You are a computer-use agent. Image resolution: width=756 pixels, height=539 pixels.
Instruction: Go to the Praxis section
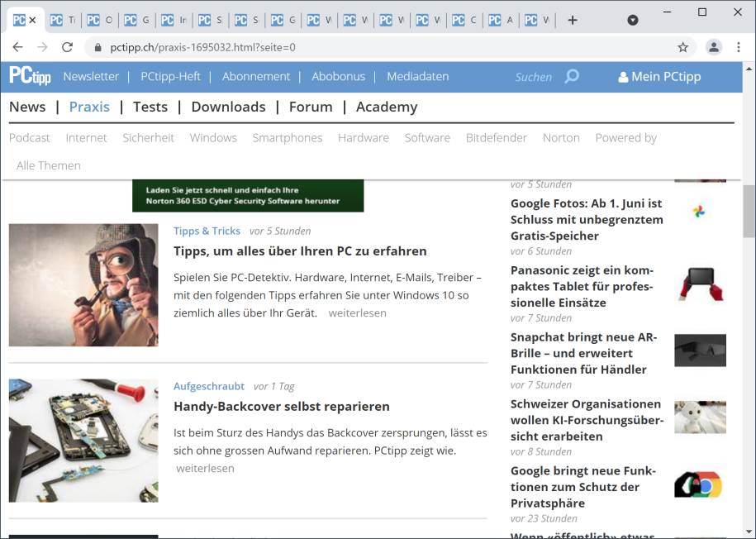click(90, 107)
